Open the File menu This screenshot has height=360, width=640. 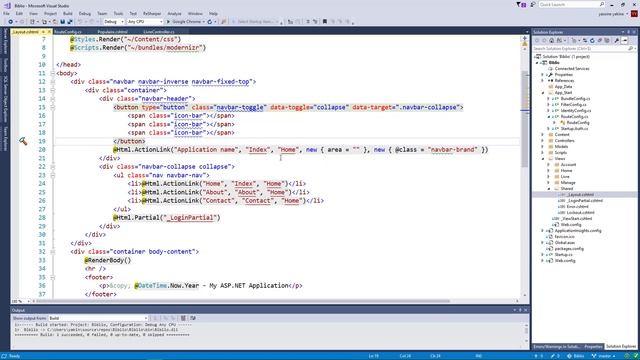6,13
